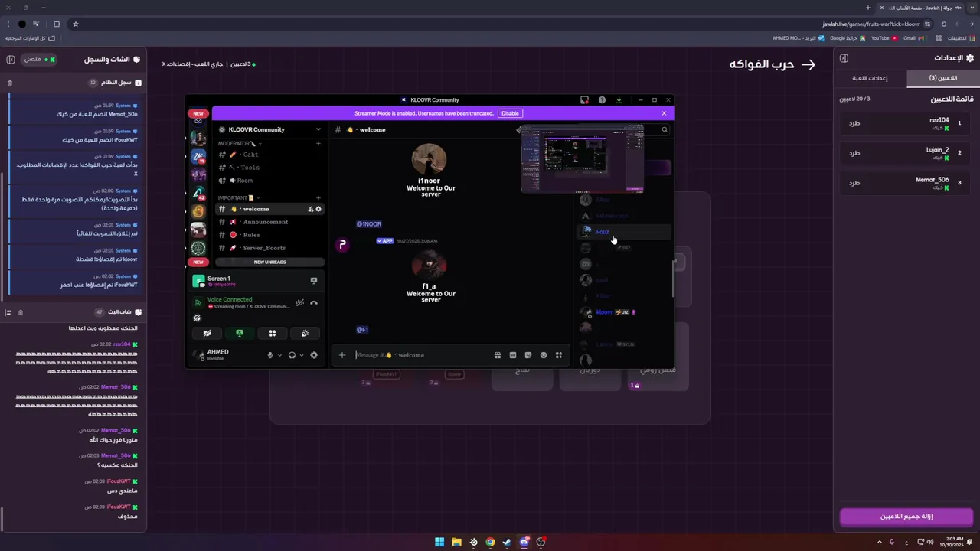The width and height of the screenshot is (980, 551).
Task: Kick player Lujain_2 with طرد
Action: tap(854, 153)
